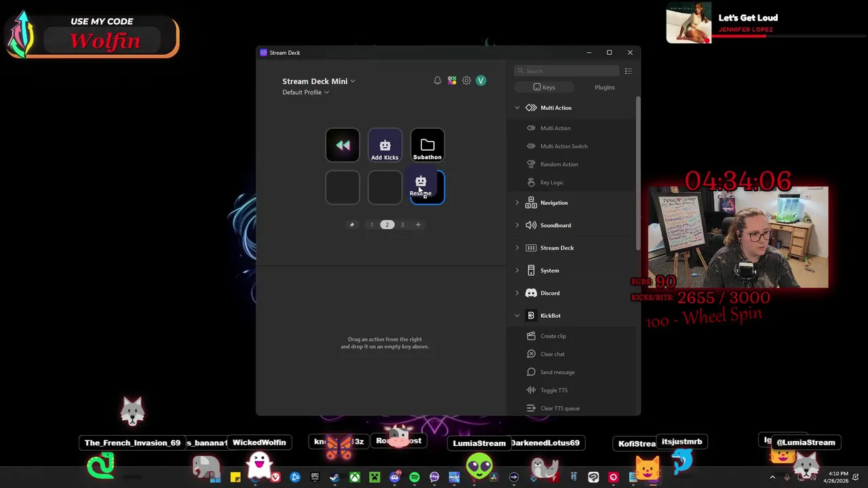Expand the Discord category
Image resolution: width=868 pixels, height=488 pixels.
[517, 293]
